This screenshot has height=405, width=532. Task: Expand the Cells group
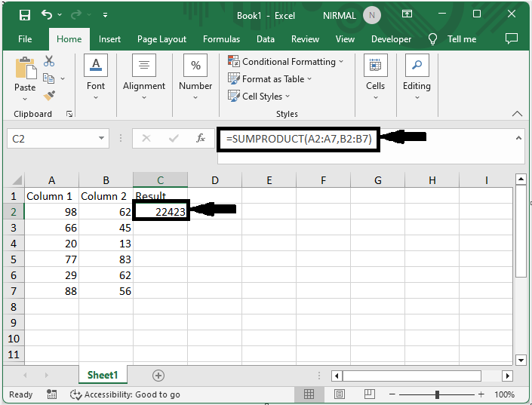(375, 78)
